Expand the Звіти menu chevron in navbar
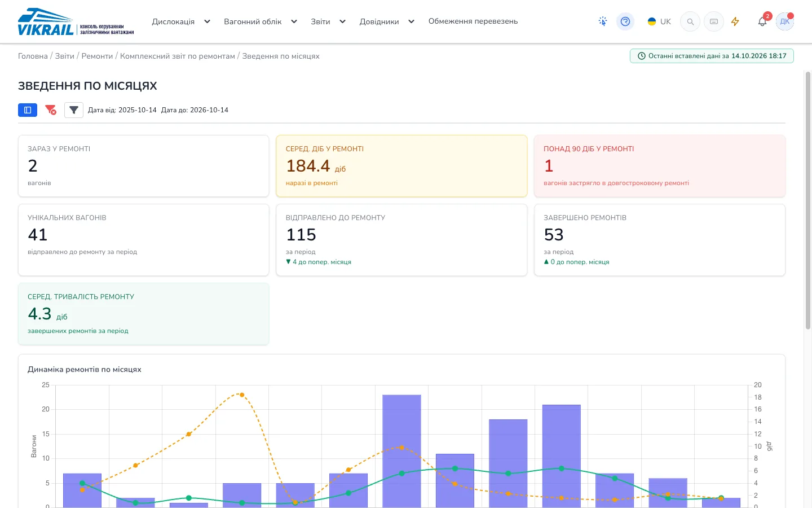The height and width of the screenshot is (508, 812). click(342, 21)
